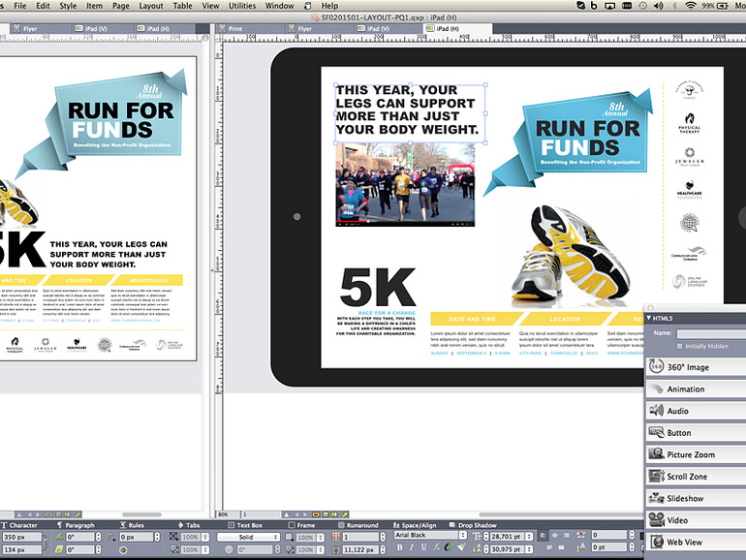The image size is (746, 560).
Task: Click the remove-styles brush icon
Action: tap(461, 547)
